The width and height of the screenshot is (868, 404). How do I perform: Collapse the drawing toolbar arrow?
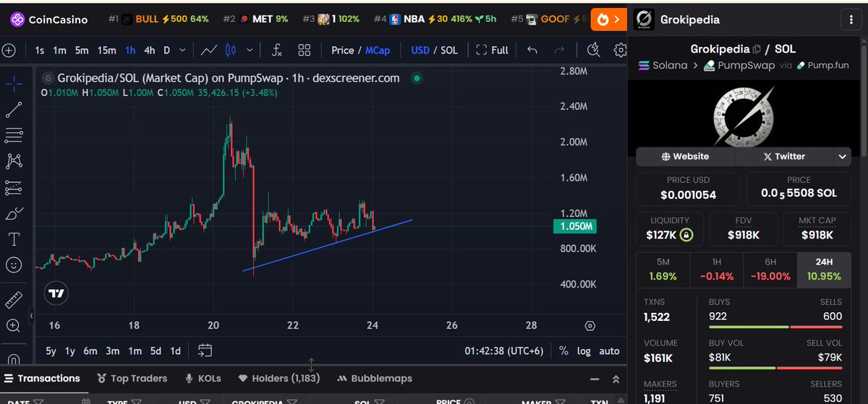tap(31, 317)
